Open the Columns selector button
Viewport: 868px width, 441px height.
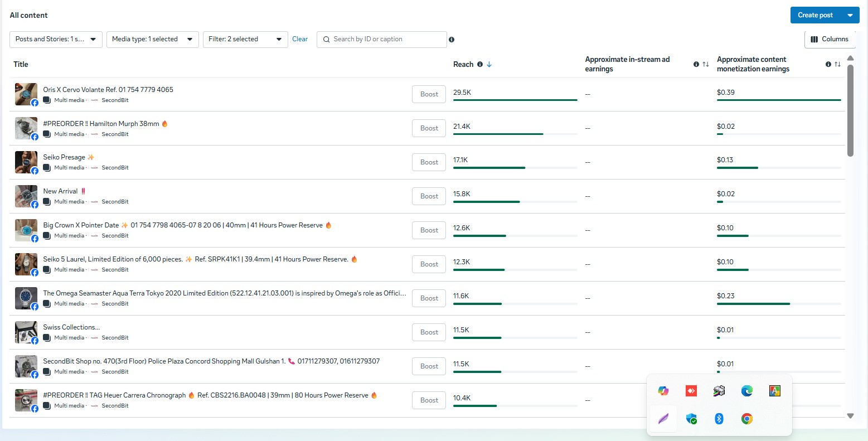830,40
